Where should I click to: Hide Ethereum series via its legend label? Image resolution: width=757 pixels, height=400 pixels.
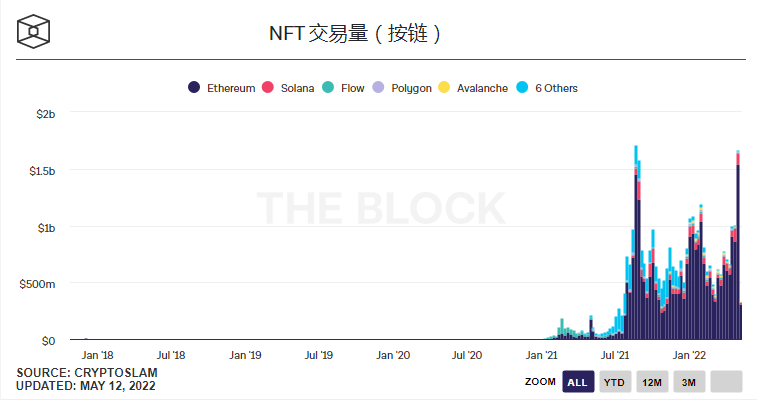click(x=230, y=88)
